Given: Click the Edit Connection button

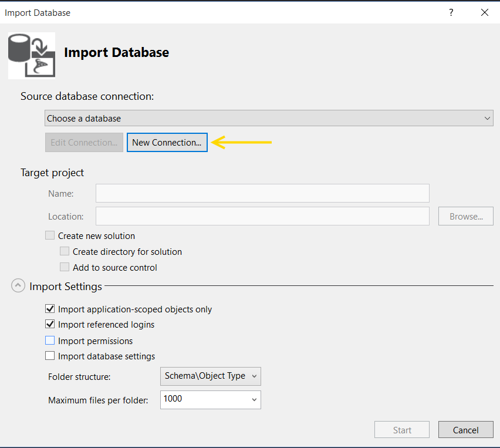Looking at the screenshot, I should 84,143.
